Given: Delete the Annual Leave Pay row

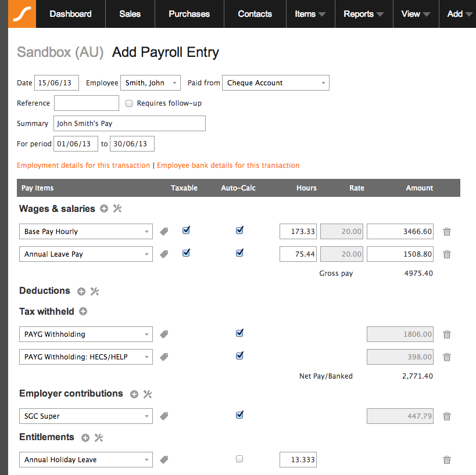Looking at the screenshot, I should tap(447, 254).
